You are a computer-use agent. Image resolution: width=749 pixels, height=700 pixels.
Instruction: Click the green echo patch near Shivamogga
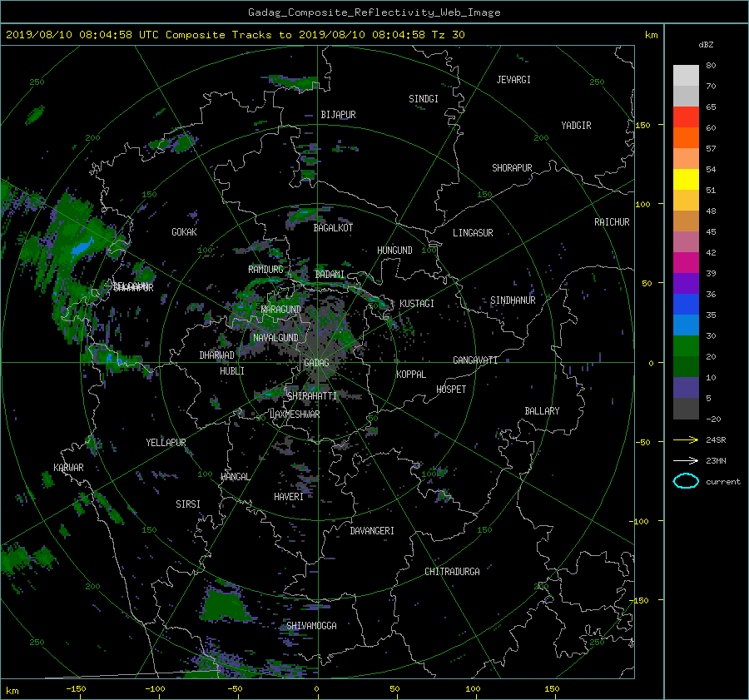(224, 605)
